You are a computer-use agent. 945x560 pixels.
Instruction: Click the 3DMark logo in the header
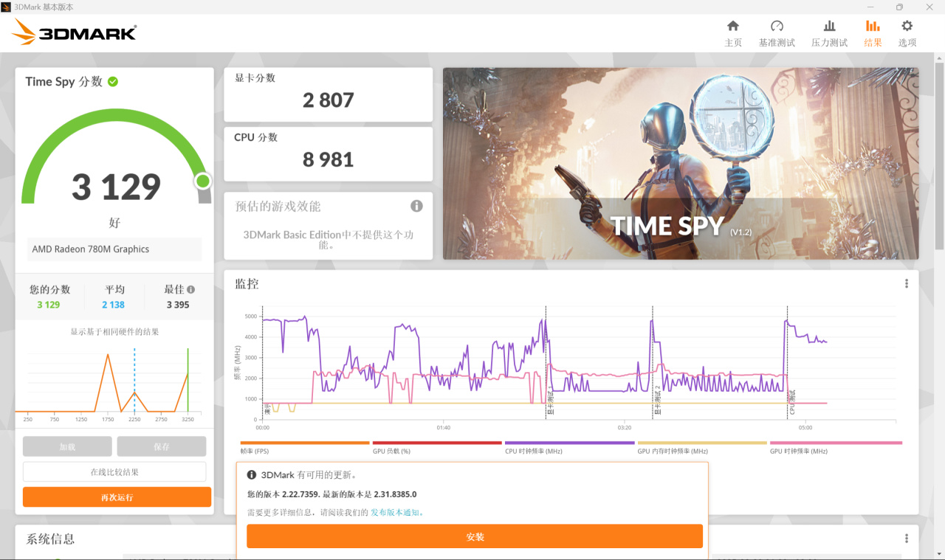[75, 32]
